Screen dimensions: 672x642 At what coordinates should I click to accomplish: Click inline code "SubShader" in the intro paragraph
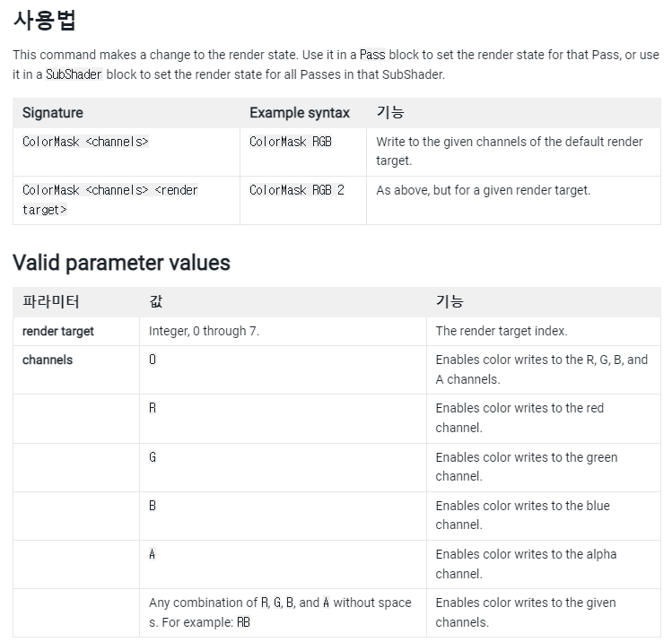click(x=74, y=75)
